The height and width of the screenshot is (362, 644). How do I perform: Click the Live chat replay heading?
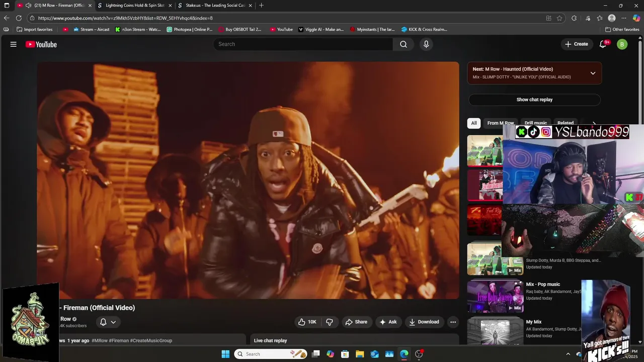click(x=270, y=340)
